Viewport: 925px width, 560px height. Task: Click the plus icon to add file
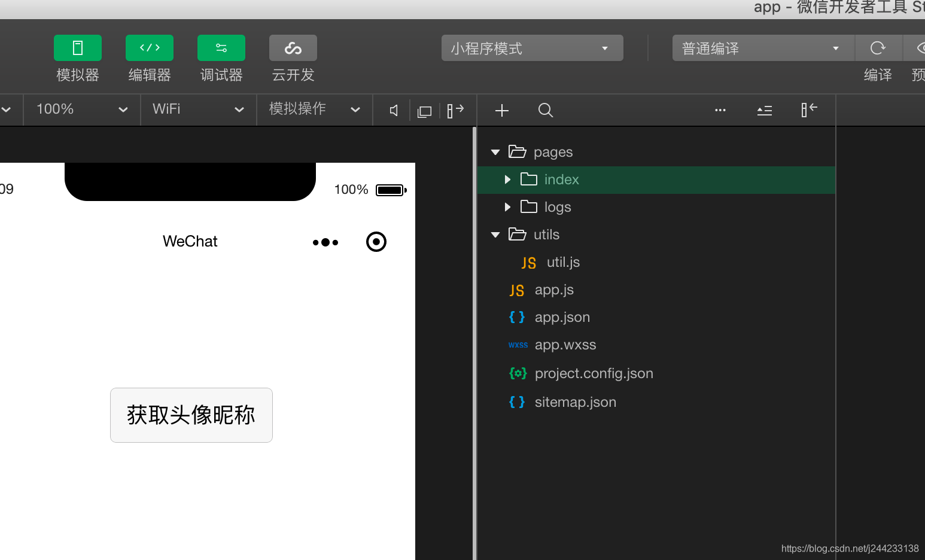pos(502,110)
